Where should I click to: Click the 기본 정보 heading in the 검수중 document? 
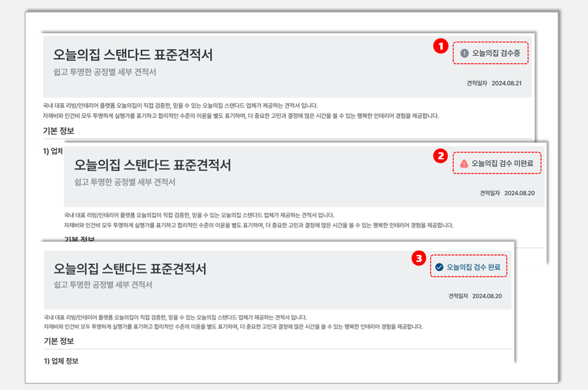coord(59,131)
